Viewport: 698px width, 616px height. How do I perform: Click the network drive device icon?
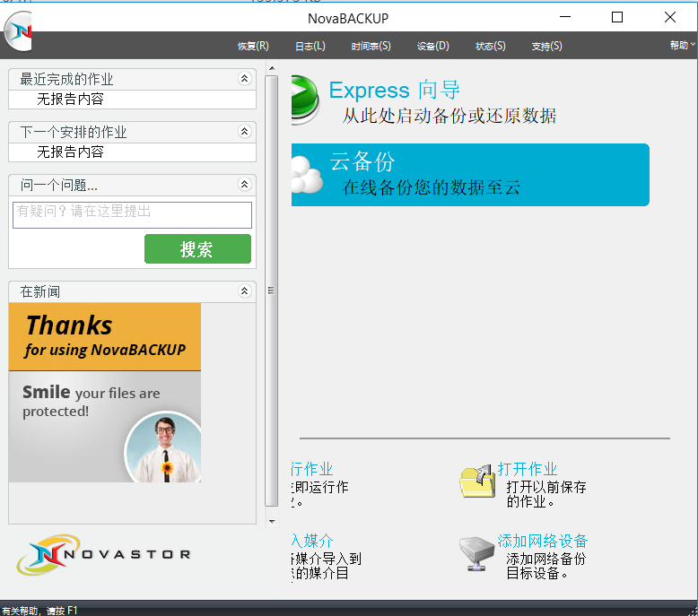point(476,554)
